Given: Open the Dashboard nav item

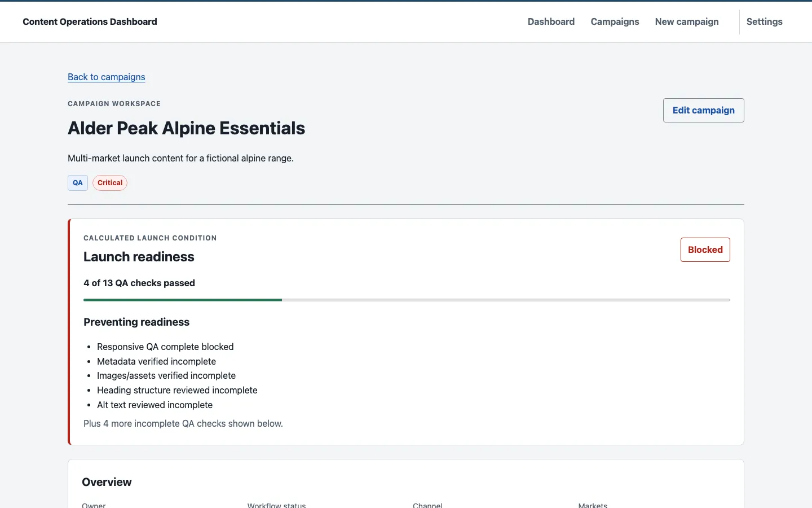Looking at the screenshot, I should click(551, 21).
